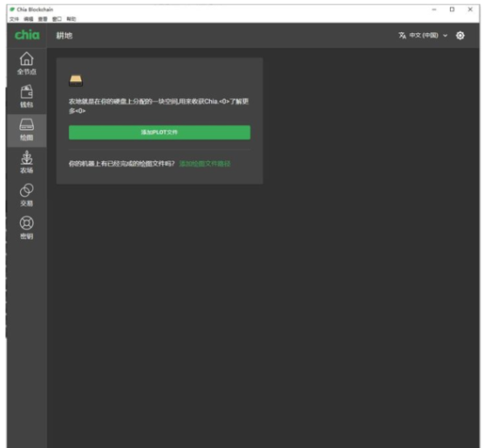483x448 pixels.
Task: Open the 文件 menu
Action: [14, 19]
